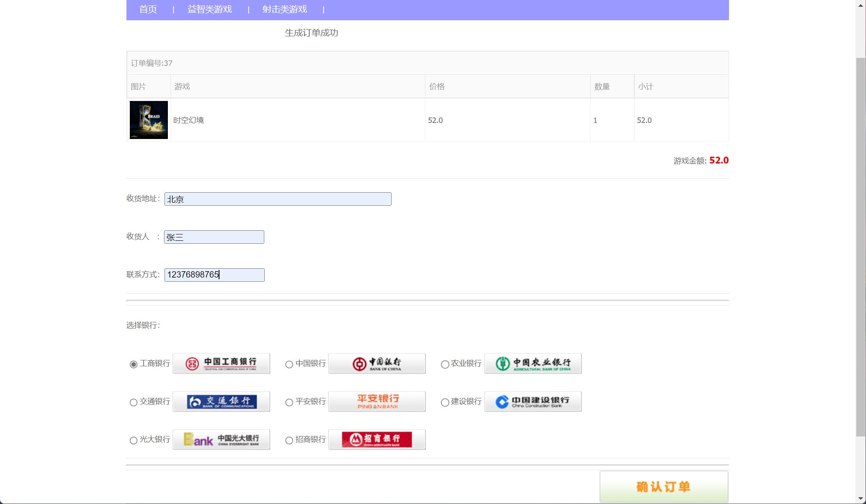Click the China Merchants Bank 招商银行 logo
Image resolution: width=866 pixels, height=504 pixels.
click(x=377, y=439)
